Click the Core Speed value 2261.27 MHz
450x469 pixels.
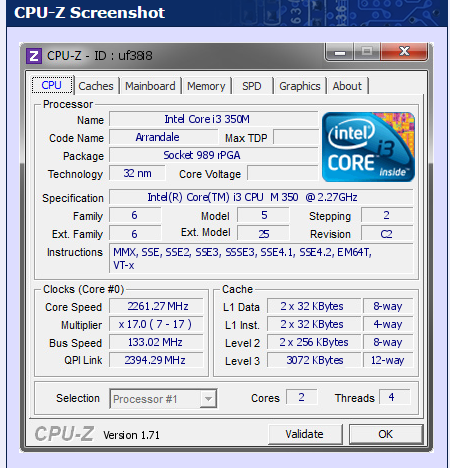click(x=156, y=306)
